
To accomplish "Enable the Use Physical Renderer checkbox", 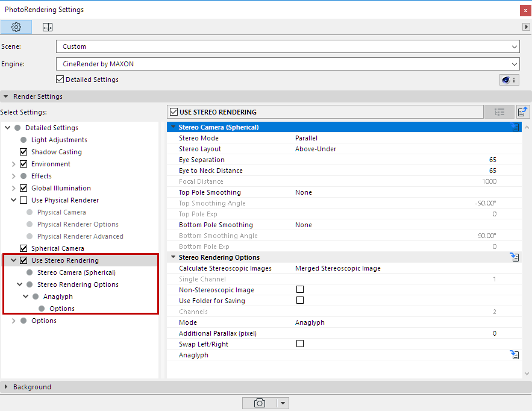I will tap(23, 200).
